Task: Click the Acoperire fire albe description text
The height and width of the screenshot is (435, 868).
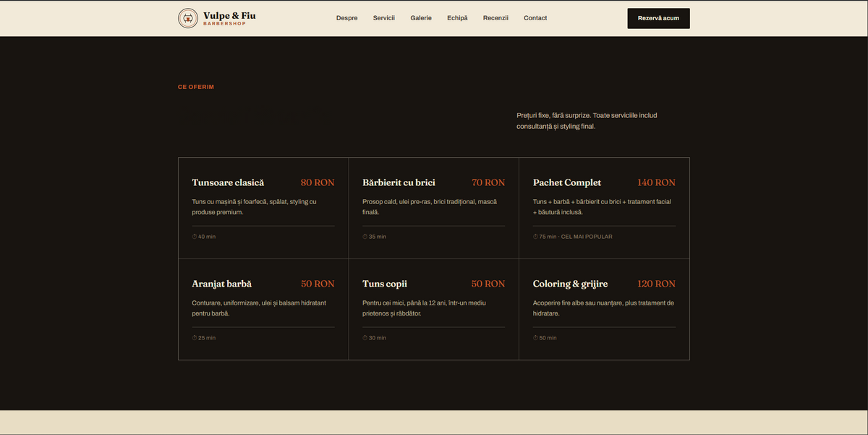Action: [603, 308]
